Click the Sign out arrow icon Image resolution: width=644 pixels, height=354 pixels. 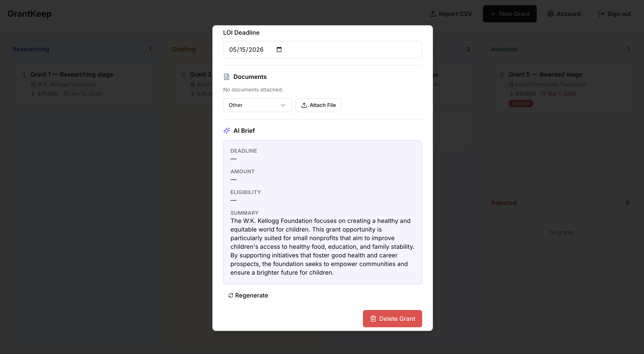[601, 14]
